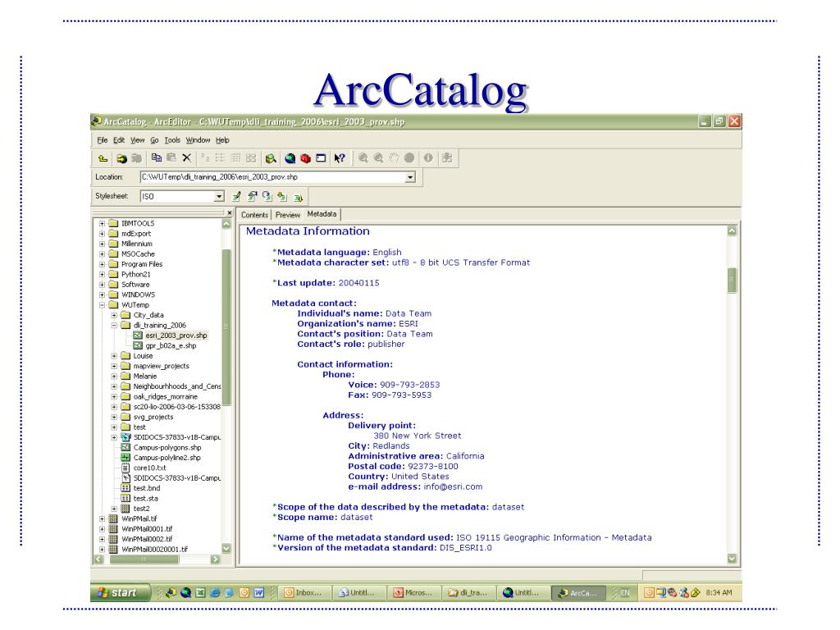This screenshot has height=630, width=840.
Task: Switch to Large Icons view button
Action: (x=206, y=157)
